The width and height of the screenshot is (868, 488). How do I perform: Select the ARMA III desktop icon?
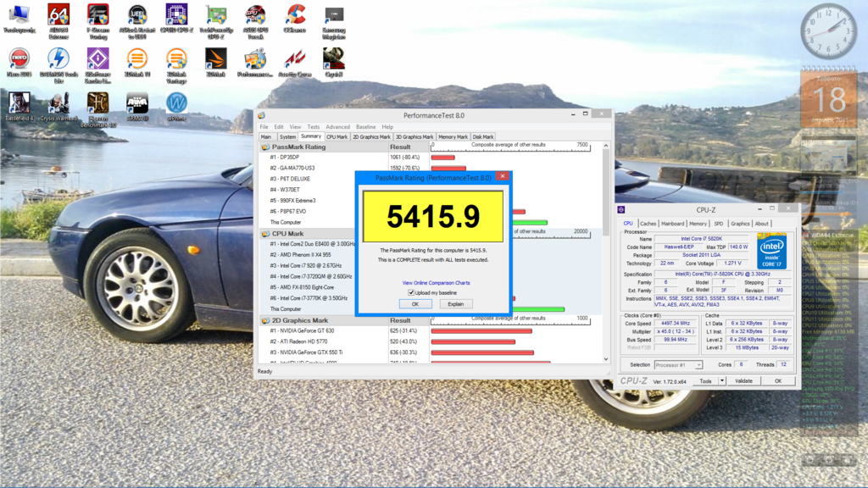[x=136, y=106]
